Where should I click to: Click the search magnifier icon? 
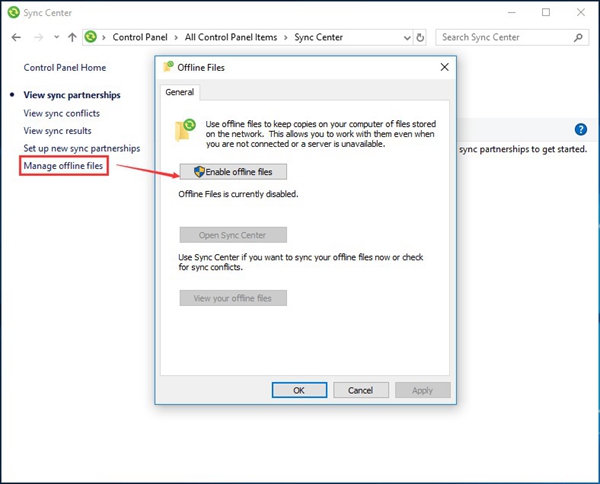578,37
